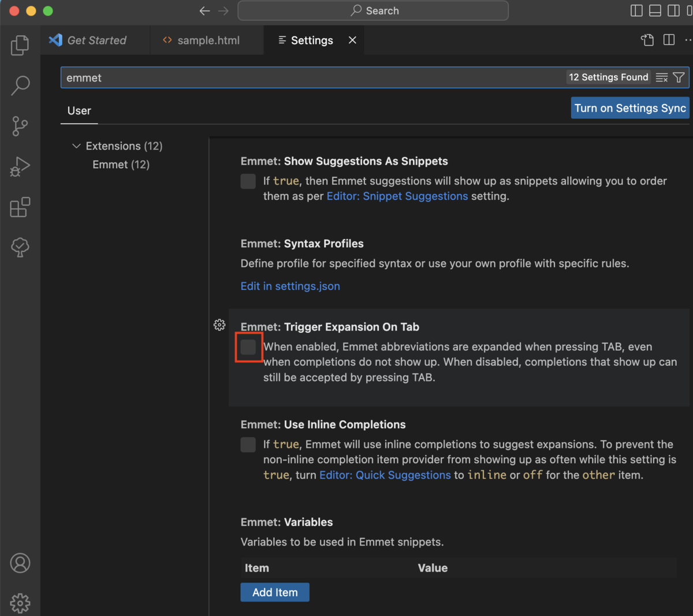Follow Editor: Quick Suggestions link
Viewport: 693px width, 616px height.
point(385,475)
